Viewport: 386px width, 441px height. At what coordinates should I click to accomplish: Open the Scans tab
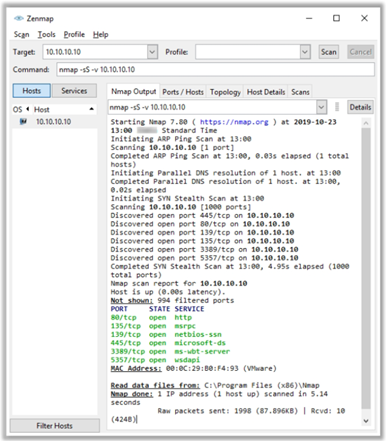(300, 92)
